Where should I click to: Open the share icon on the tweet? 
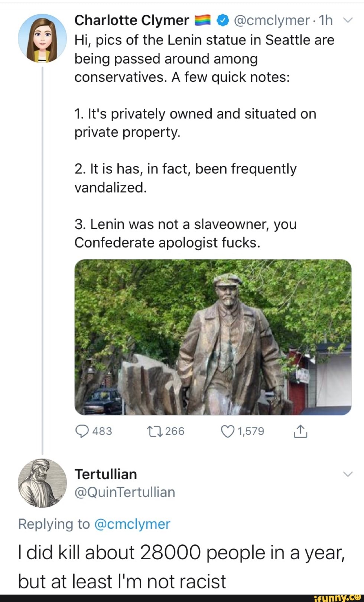[301, 431]
